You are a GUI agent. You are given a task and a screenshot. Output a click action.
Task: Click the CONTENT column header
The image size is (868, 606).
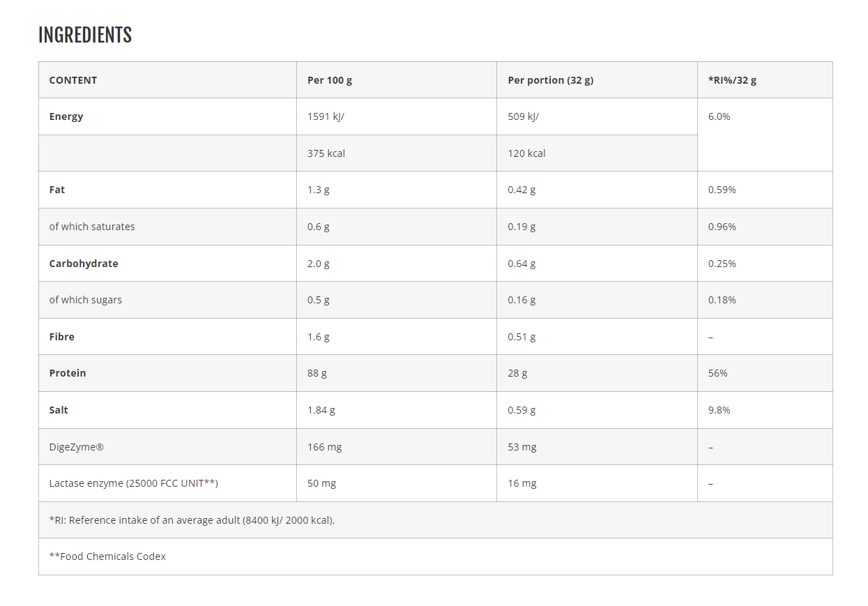pyautogui.click(x=73, y=80)
